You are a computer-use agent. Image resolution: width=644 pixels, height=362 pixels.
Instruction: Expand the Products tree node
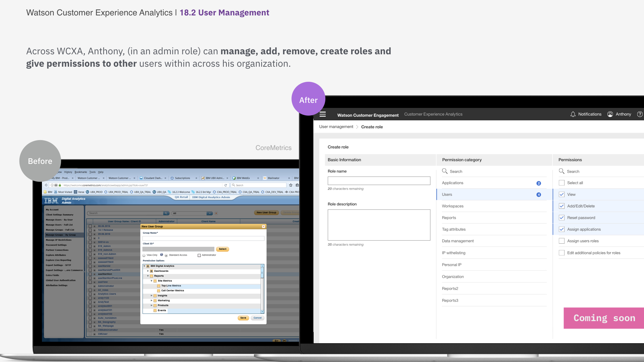pyautogui.click(x=152, y=305)
